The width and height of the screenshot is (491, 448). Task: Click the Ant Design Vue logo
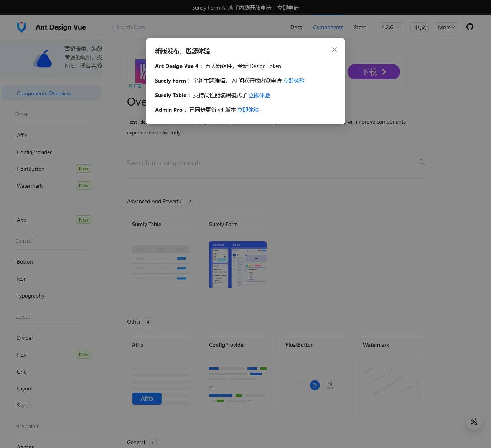21,27
